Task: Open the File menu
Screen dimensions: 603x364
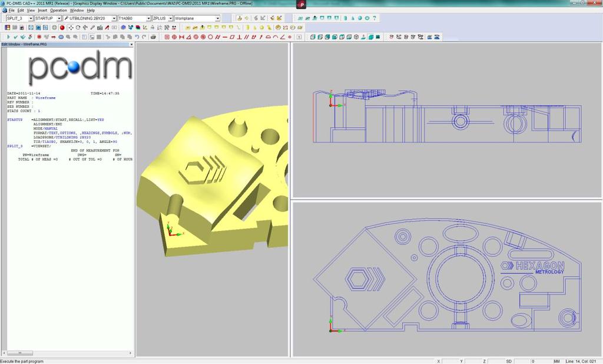Action: 11,11
